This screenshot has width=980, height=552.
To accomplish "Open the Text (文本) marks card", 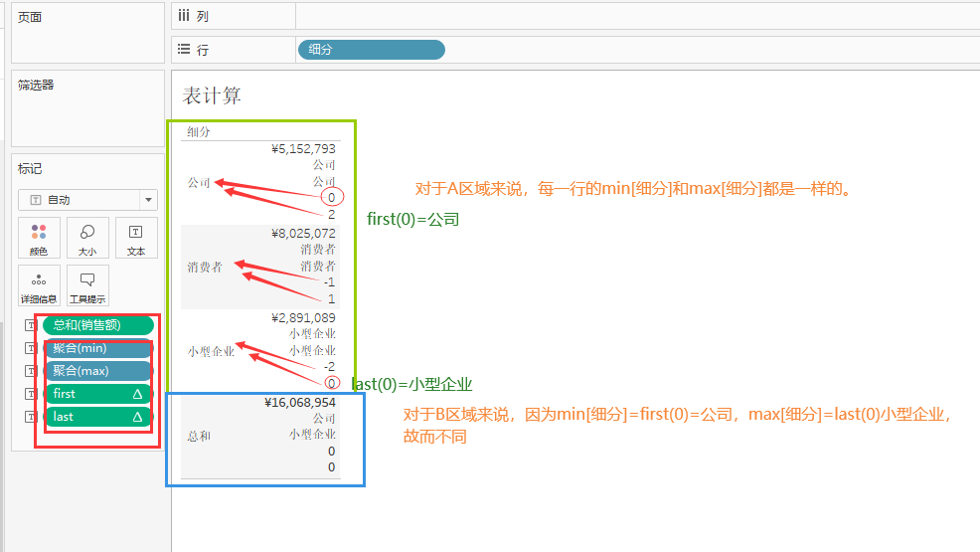I will (x=135, y=238).
